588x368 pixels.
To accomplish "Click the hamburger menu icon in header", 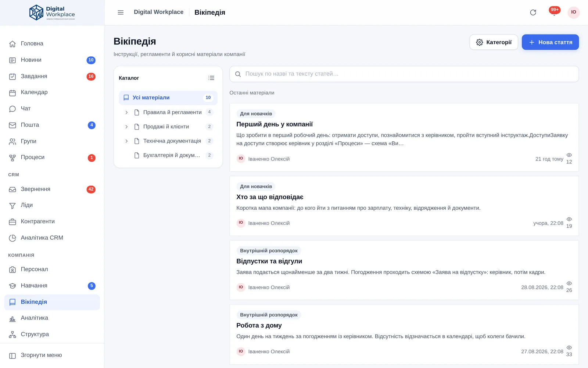I will pos(121,13).
